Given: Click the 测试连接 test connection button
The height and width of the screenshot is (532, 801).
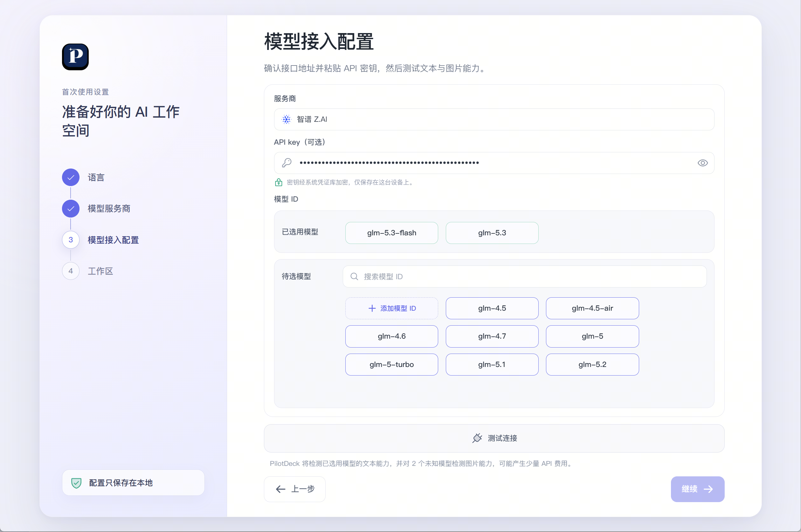Looking at the screenshot, I should coord(494,439).
